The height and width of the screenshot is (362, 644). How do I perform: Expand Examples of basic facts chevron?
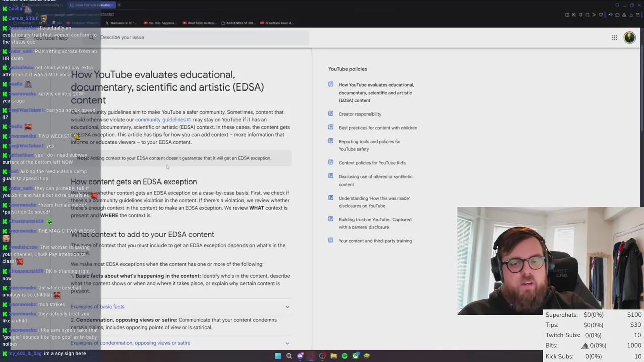click(x=287, y=307)
